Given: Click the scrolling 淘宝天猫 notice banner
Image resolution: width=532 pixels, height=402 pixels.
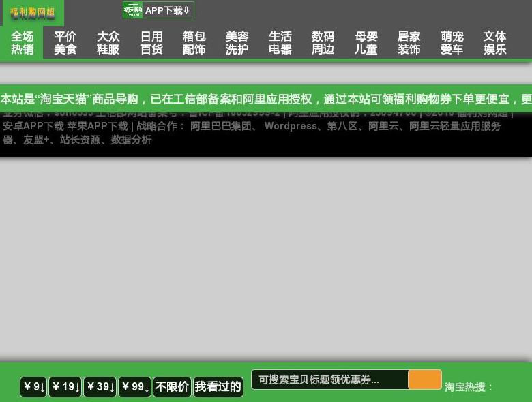Looking at the screenshot, I should 266,99.
